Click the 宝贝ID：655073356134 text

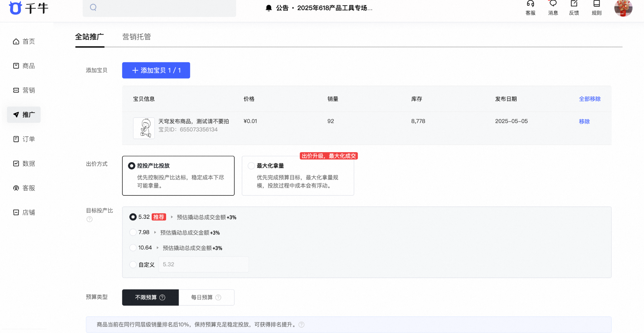(x=188, y=130)
